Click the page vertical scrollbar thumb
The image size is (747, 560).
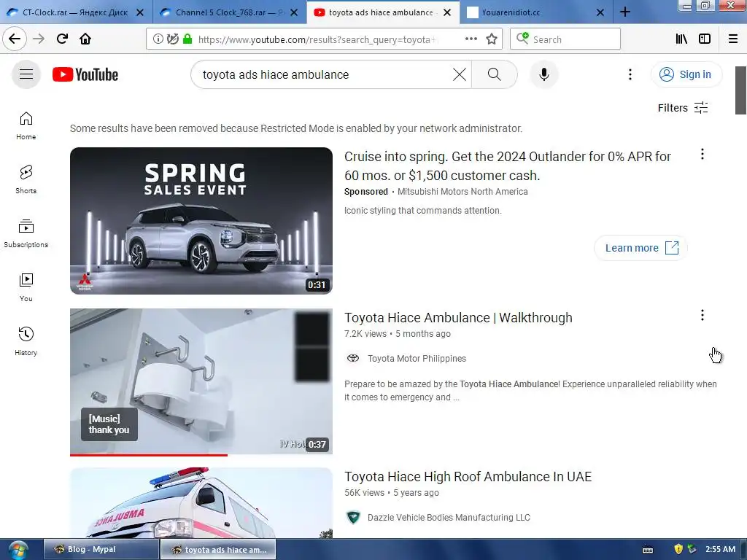tap(740, 90)
